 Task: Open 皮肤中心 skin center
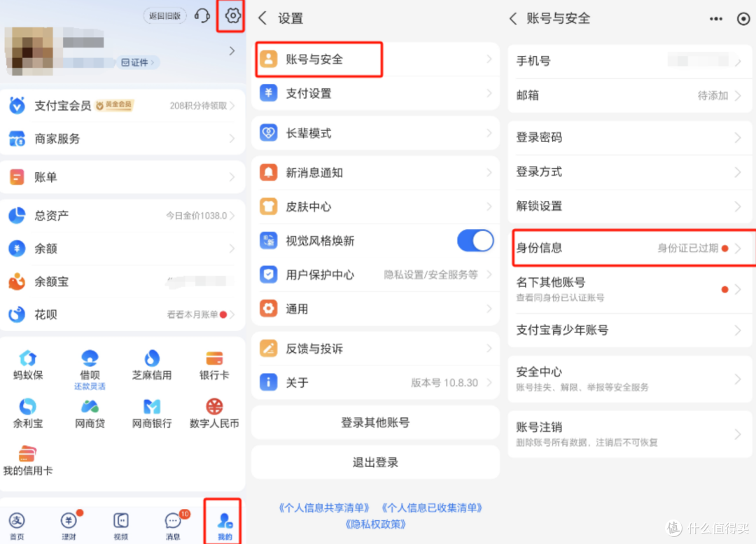point(375,207)
